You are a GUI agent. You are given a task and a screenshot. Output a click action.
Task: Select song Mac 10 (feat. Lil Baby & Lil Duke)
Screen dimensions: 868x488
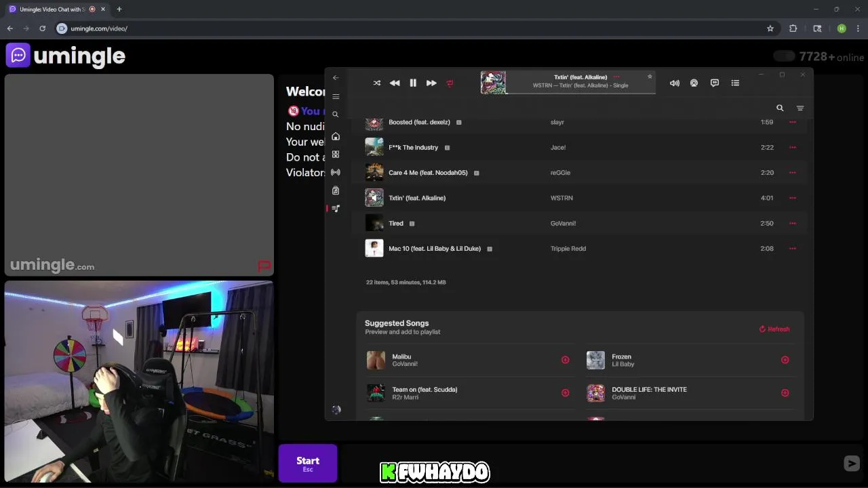[x=435, y=249]
